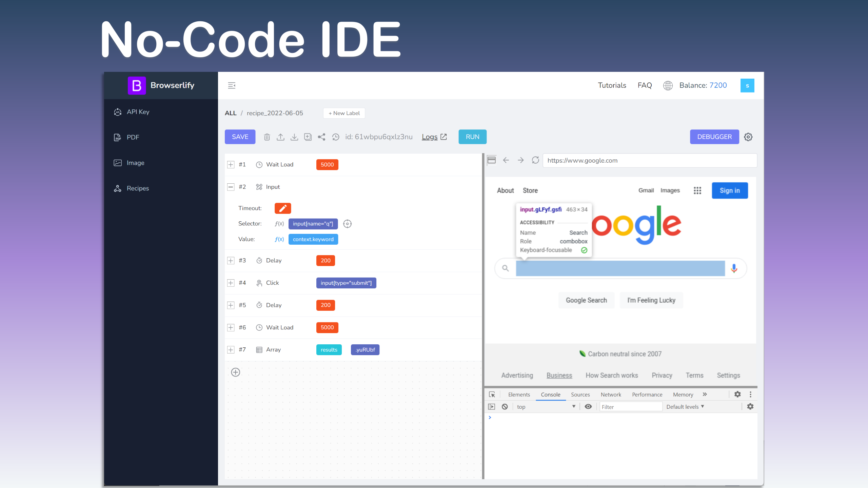This screenshot has width=868, height=488.
Task: Open the top context dropdown
Action: tap(546, 407)
